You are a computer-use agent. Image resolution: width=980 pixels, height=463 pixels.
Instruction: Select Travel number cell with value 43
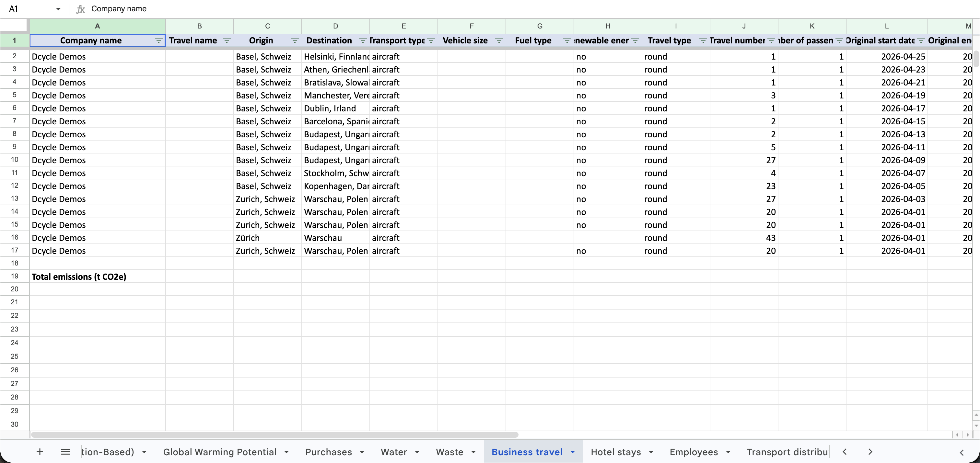744,238
